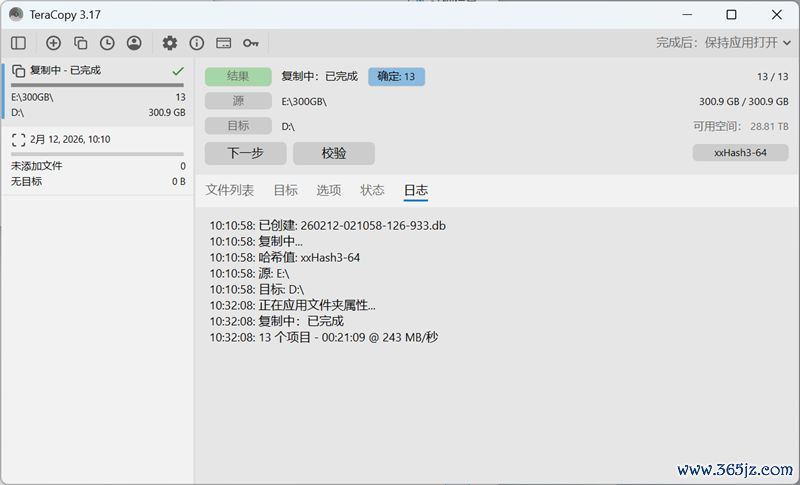This screenshot has width=800, height=485.
Task: Click log line 13 个项目 - 00:21:09
Action: (x=324, y=337)
